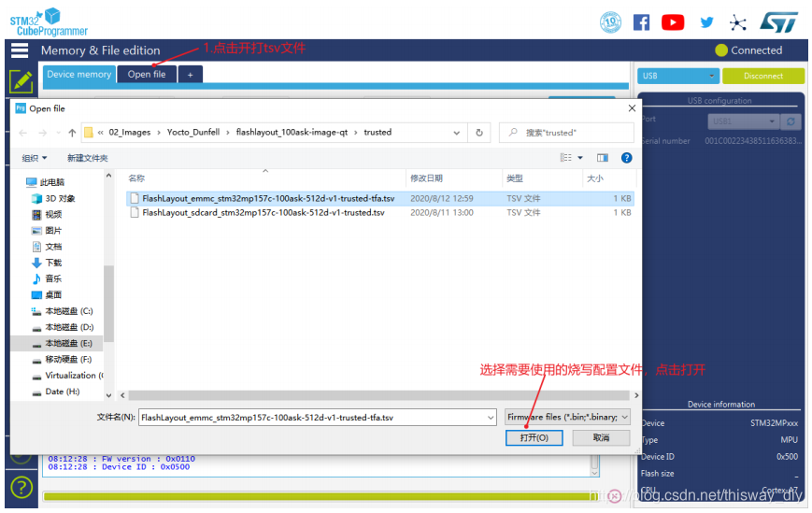Refresh the trusted folder view
Image resolution: width=812 pixels, height=513 pixels.
tap(479, 133)
